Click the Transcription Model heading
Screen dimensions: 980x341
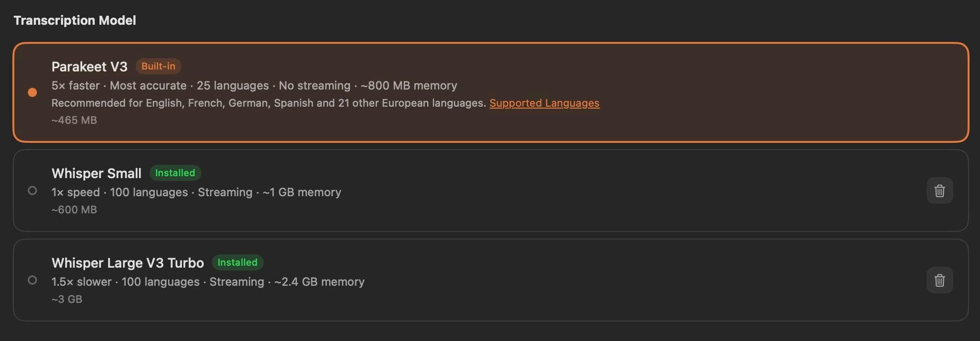pyautogui.click(x=75, y=20)
